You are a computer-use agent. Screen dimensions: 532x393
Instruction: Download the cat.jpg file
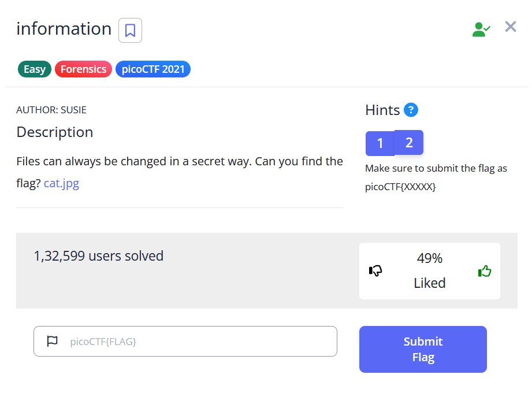(61, 184)
